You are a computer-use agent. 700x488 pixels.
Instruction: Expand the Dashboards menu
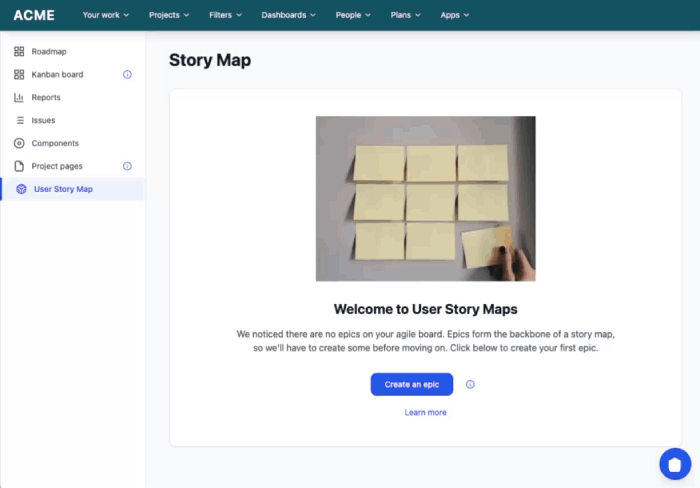coord(288,15)
